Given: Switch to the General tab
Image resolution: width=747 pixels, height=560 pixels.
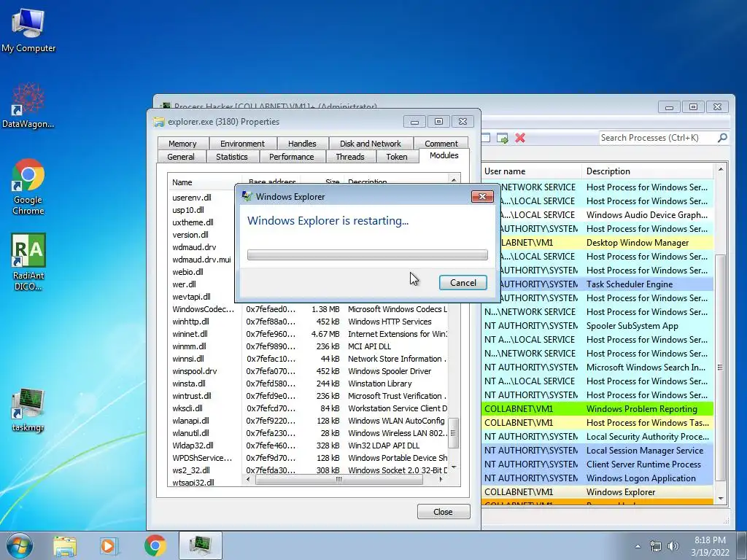Looking at the screenshot, I should pos(181,157).
